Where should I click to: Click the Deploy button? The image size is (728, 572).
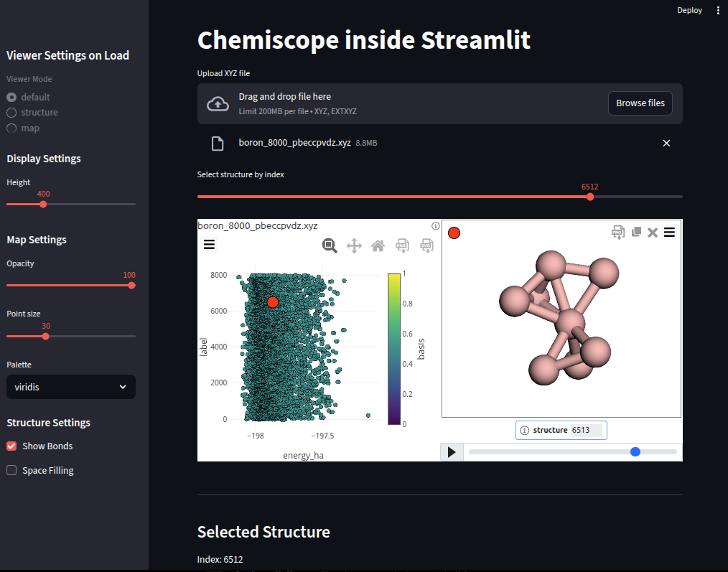click(x=689, y=10)
